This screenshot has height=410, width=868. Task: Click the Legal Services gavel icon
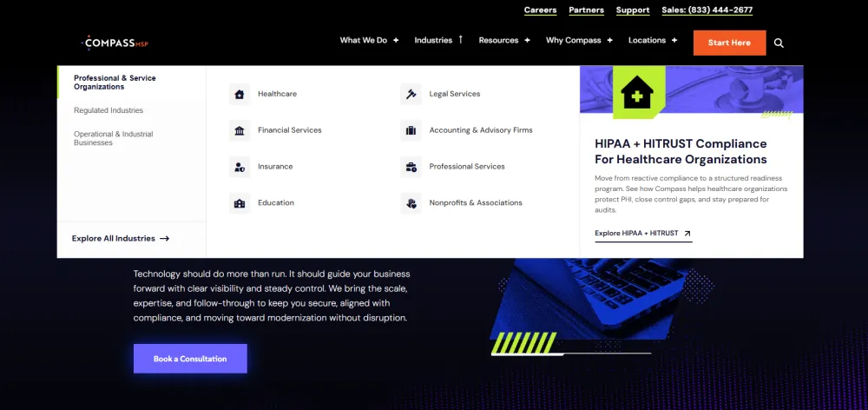click(411, 94)
